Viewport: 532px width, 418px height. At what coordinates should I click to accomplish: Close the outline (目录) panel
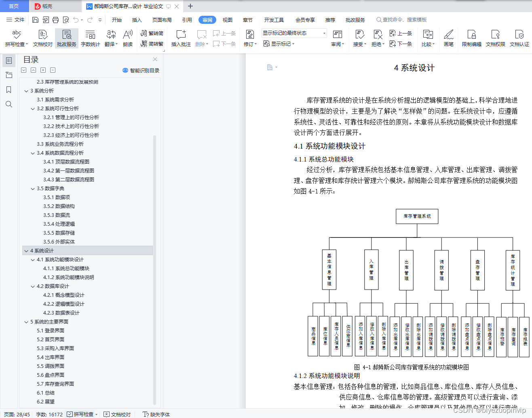point(155,59)
